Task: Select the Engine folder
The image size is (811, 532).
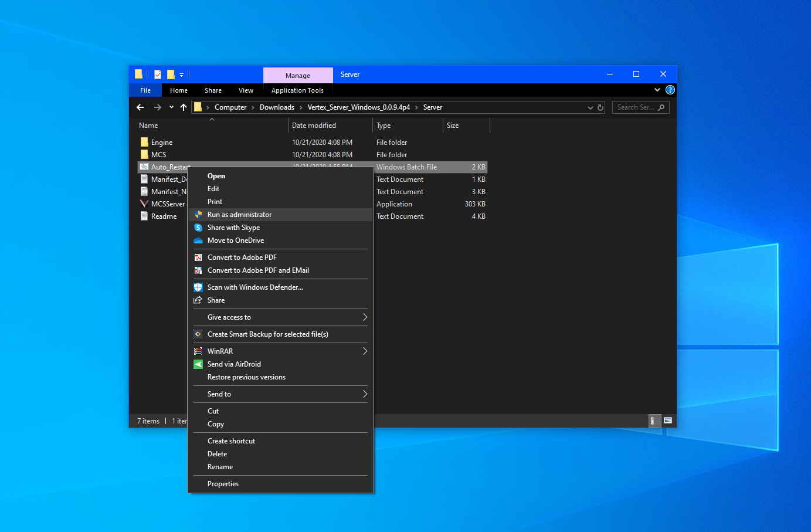Action: click(x=161, y=143)
